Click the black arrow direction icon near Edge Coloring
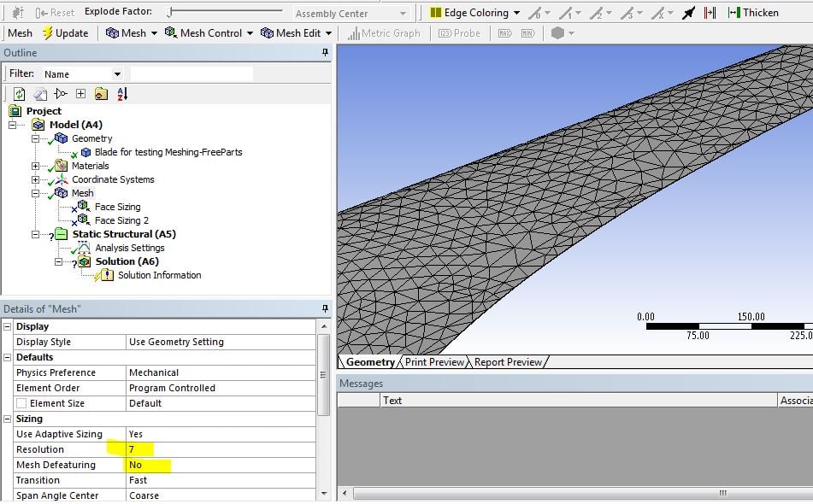Viewport: 813px width, 504px height. 688,13
